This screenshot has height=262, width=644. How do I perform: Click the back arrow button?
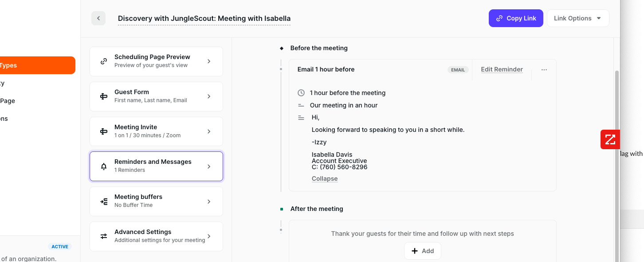[98, 18]
